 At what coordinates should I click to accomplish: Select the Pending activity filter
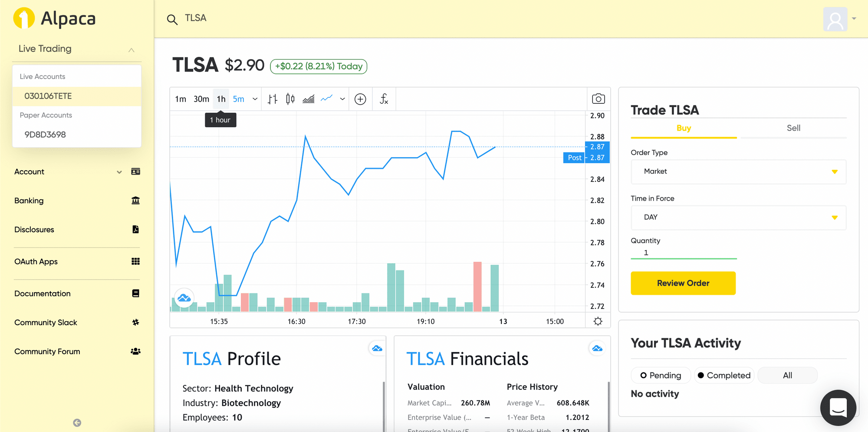point(661,375)
